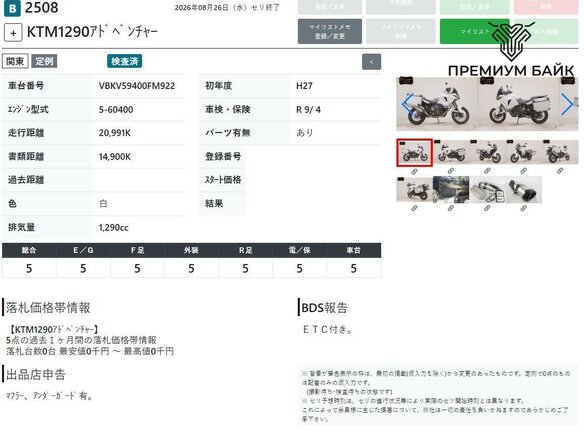Screen dimensions: 584x438
Task: Click link icon under black-tipped exhaust thumbnail
Action: (524, 209)
